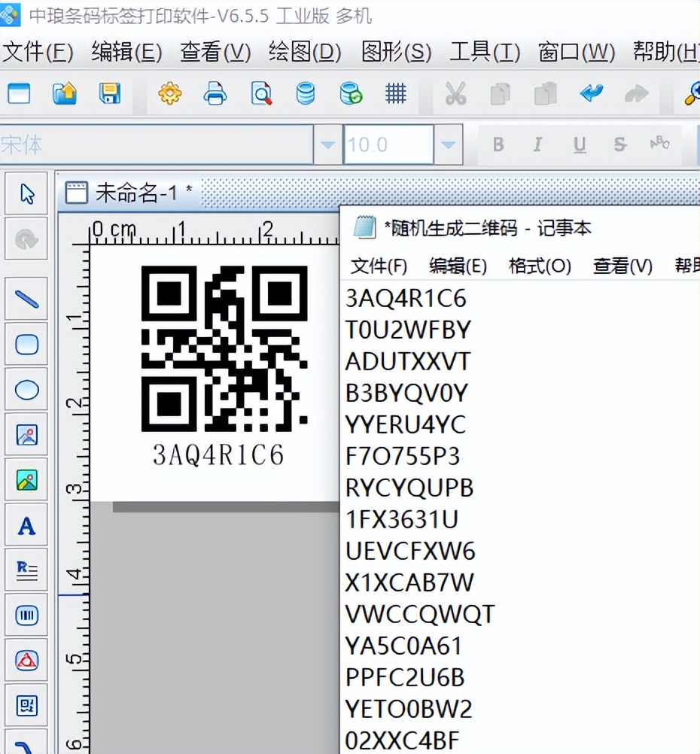Click the line 1FX3631U in Notepad

click(402, 519)
